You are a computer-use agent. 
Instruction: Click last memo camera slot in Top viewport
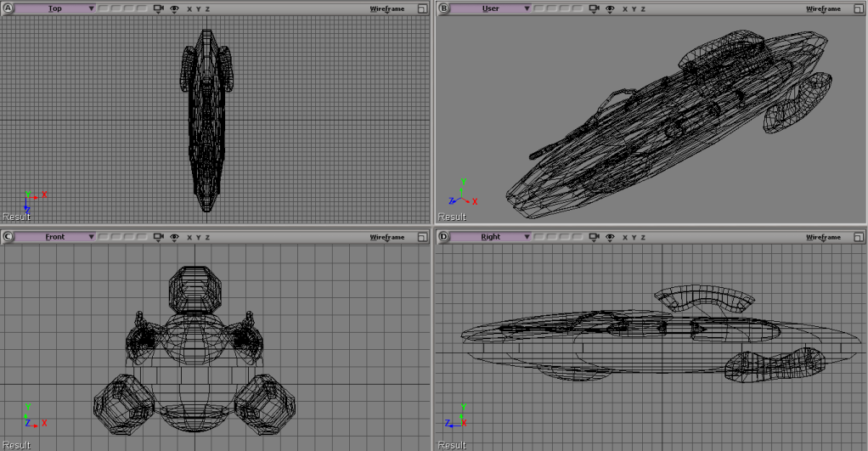pos(142,8)
